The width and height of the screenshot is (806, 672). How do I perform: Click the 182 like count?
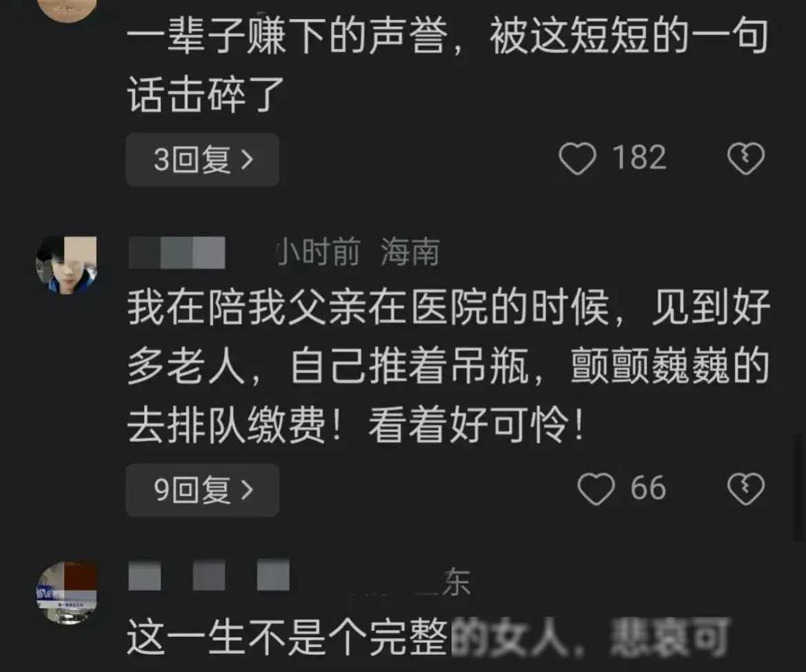[639, 157]
